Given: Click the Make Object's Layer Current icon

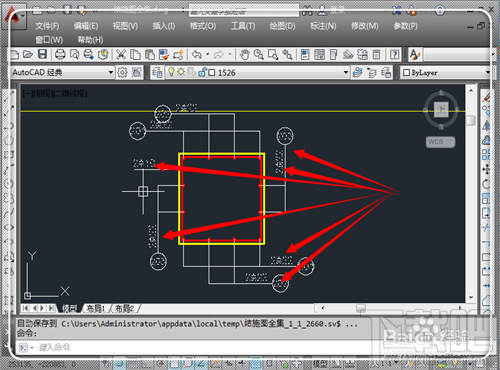Looking at the screenshot, I should click(357, 72).
